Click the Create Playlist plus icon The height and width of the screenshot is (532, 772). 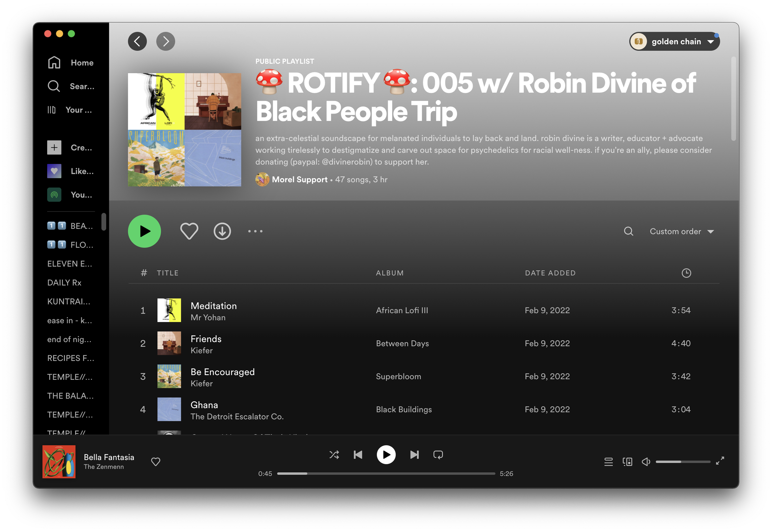coord(54,147)
